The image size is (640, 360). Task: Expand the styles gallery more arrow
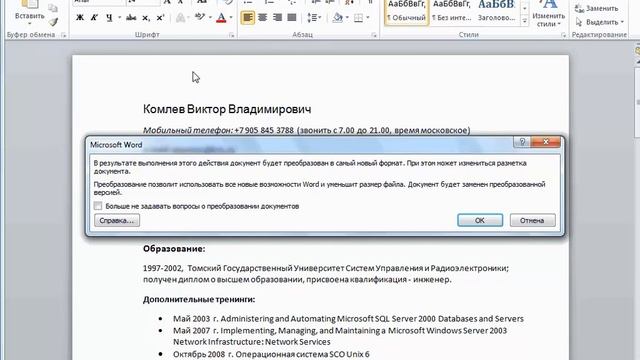pos(524,21)
